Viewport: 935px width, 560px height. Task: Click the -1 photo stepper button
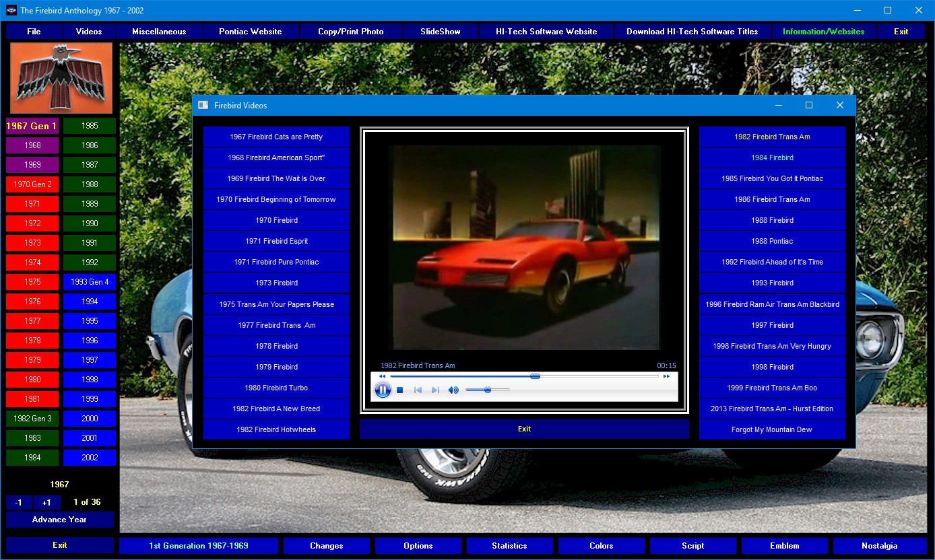click(19, 502)
